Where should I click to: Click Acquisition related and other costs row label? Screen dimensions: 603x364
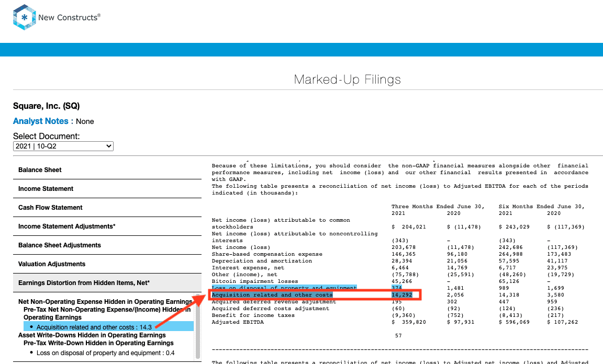[x=272, y=295]
